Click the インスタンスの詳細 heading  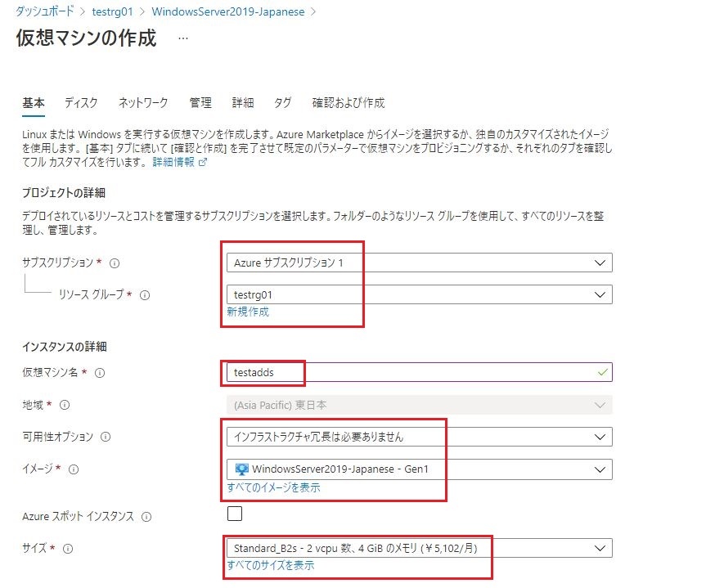(65, 347)
